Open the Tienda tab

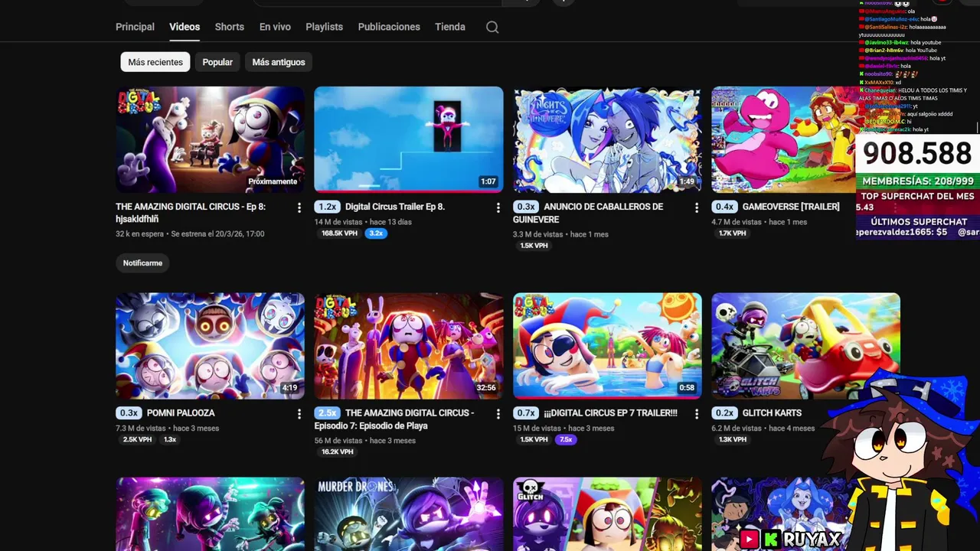(x=450, y=27)
